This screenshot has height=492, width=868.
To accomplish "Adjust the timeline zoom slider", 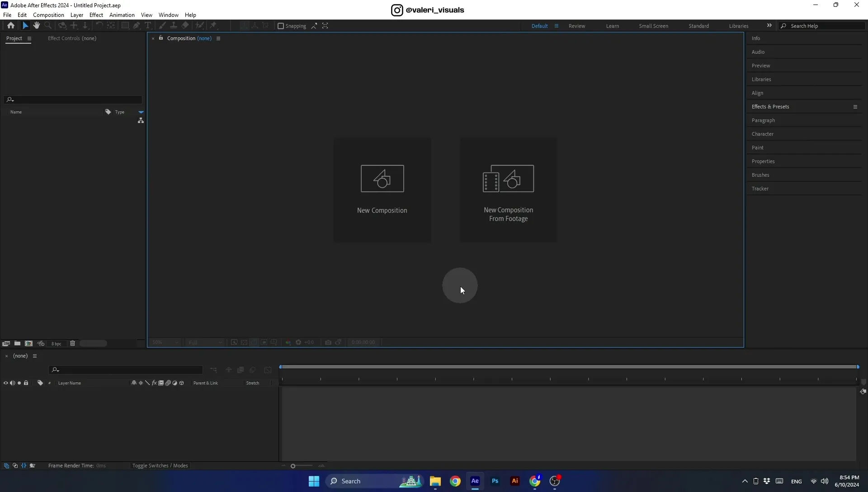I will tap(293, 466).
